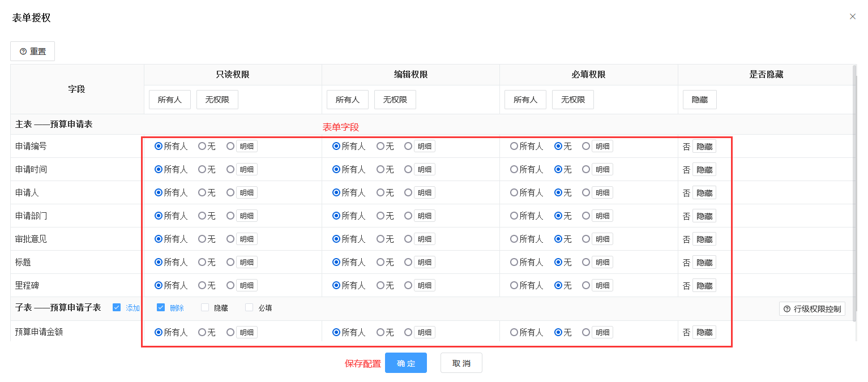Close the 表单授权 dialog with X
Image resolution: width=868 pixels, height=382 pixels.
pyautogui.click(x=852, y=17)
